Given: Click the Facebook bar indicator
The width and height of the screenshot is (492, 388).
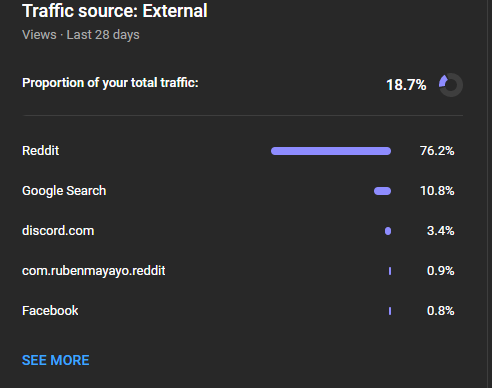Looking at the screenshot, I should point(390,311).
